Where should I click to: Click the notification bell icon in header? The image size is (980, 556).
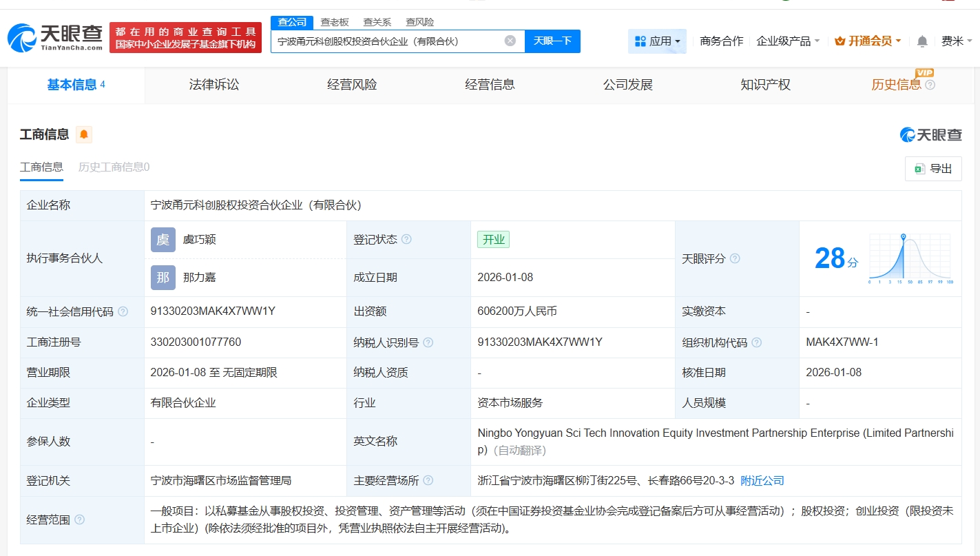pos(922,41)
